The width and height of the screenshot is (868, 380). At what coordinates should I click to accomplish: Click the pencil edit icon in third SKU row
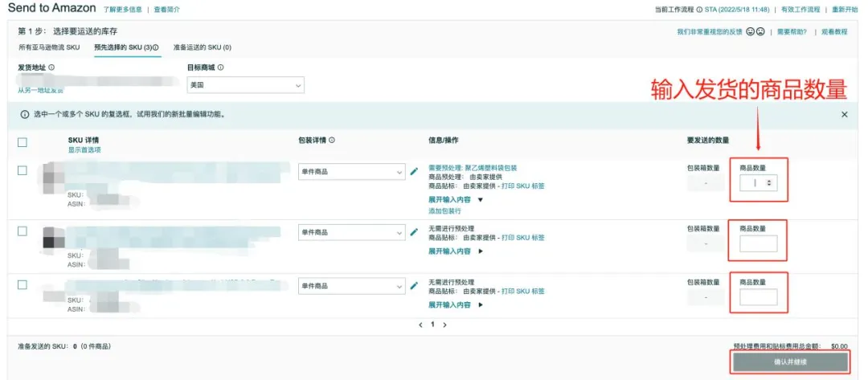click(x=414, y=285)
